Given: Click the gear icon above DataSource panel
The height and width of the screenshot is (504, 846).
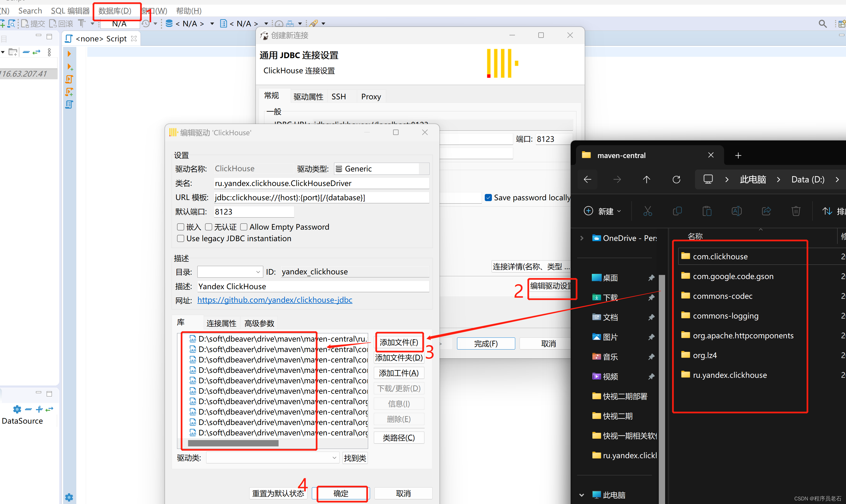Looking at the screenshot, I should pos(17,409).
